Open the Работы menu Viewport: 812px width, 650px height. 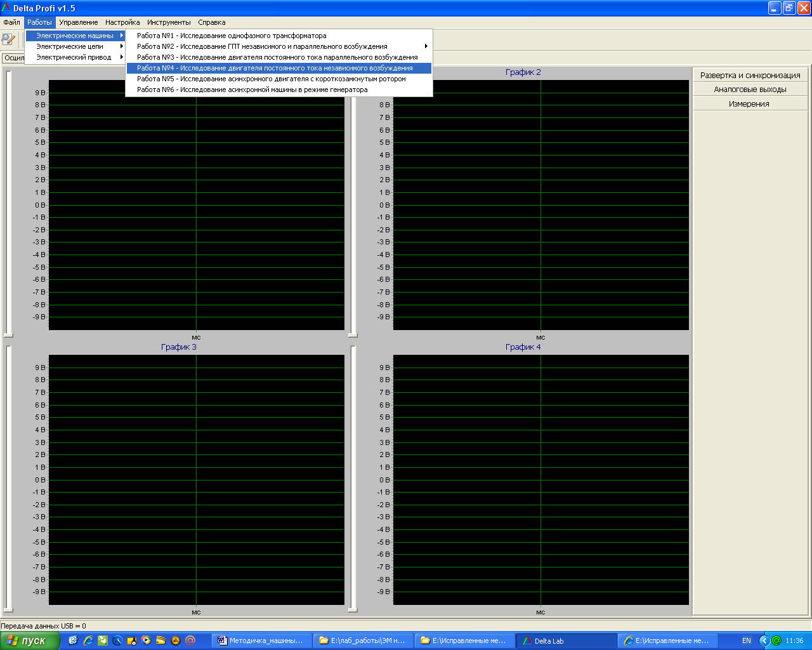[39, 22]
